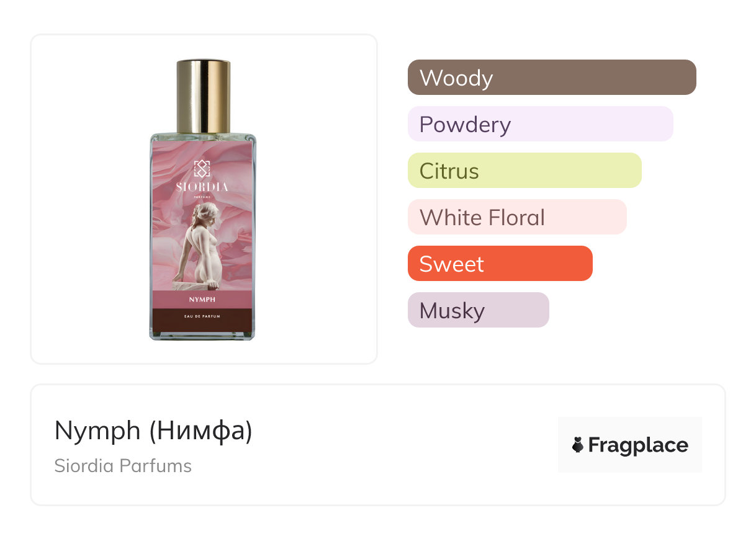The width and height of the screenshot is (756, 536).
Task: Select the Woody accord bar
Action: pos(551,78)
